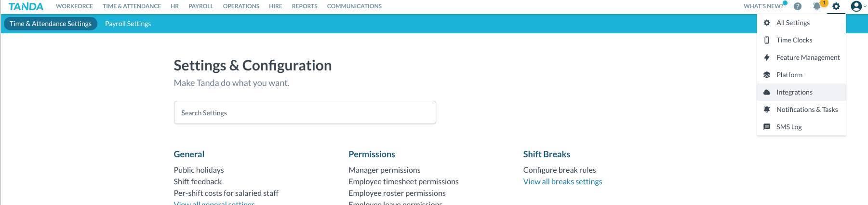Click the settings gear icon
This screenshot has height=205, width=868.
pos(836,6)
